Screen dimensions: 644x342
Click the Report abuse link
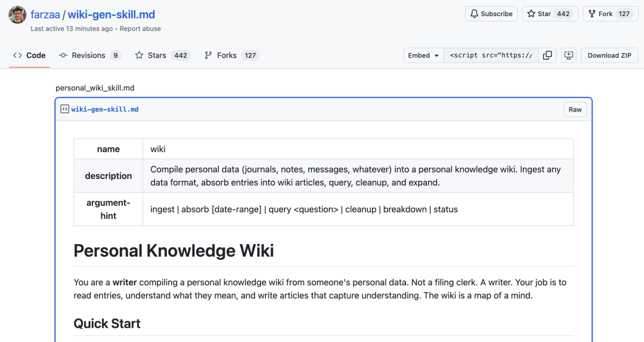pos(140,29)
